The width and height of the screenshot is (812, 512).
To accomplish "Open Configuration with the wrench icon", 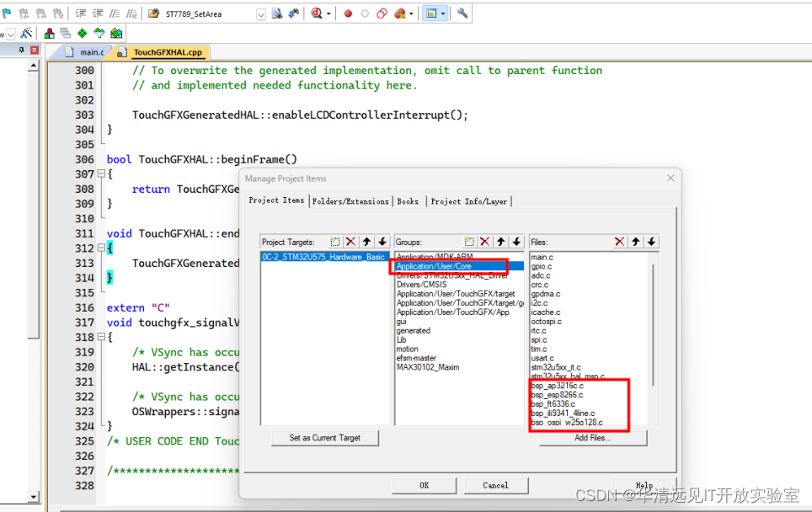I will point(462,13).
